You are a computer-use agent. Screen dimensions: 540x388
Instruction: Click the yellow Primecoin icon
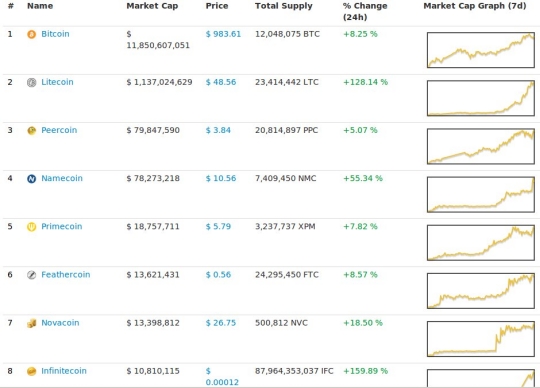point(31,227)
